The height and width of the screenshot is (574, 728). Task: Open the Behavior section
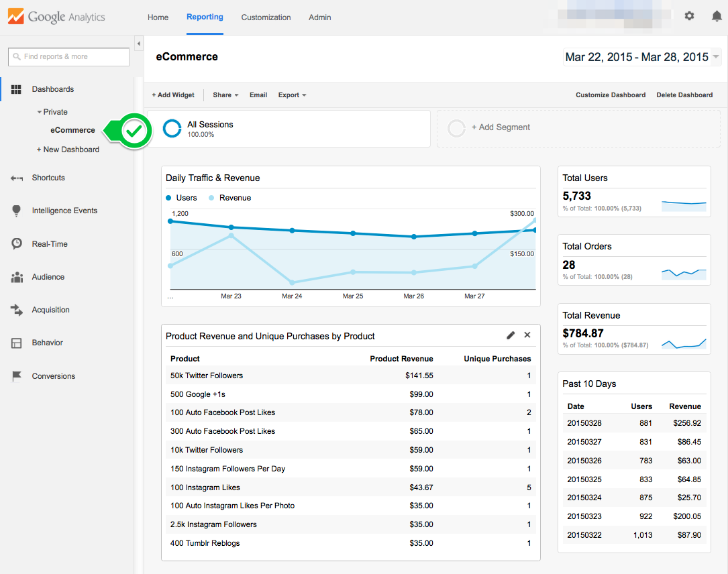[49, 343]
